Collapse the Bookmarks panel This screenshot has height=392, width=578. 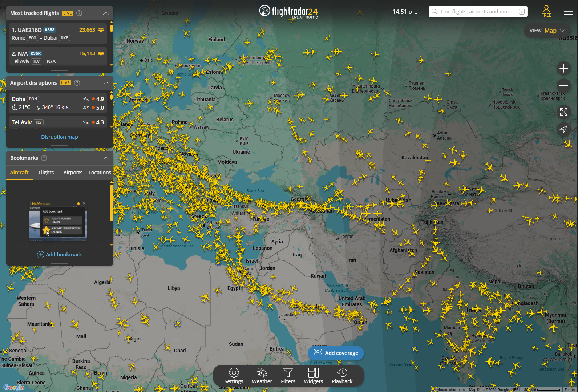click(106, 158)
